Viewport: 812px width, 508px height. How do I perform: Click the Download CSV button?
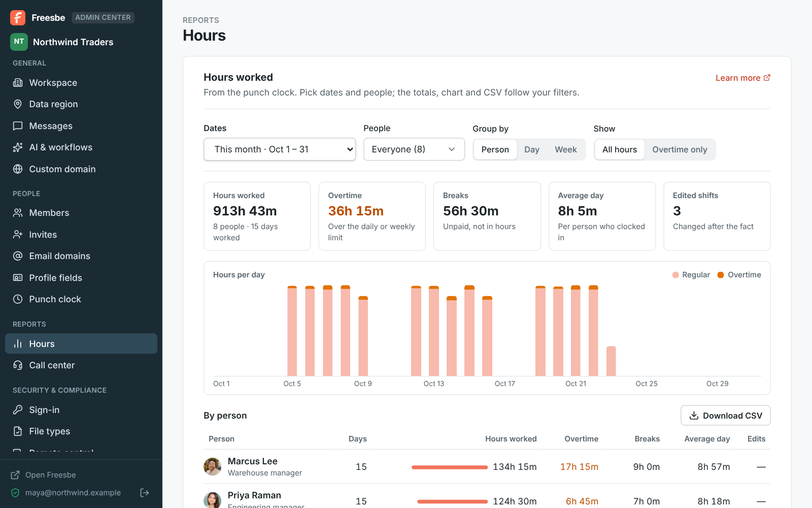click(x=726, y=416)
